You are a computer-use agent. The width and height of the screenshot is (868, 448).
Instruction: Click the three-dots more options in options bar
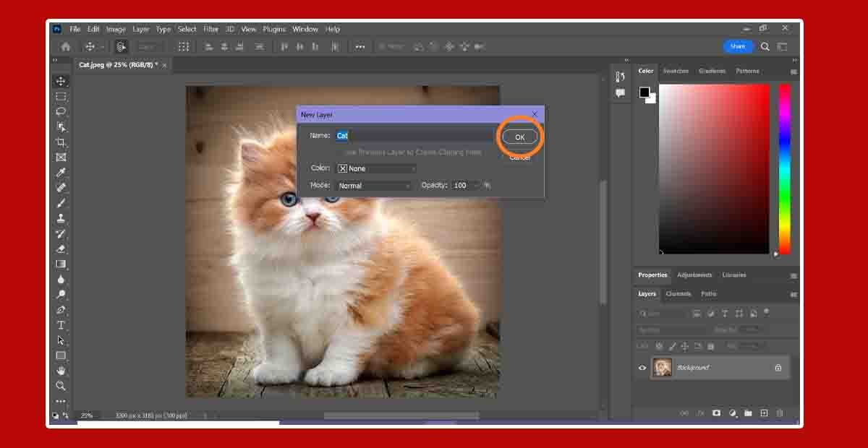point(360,46)
